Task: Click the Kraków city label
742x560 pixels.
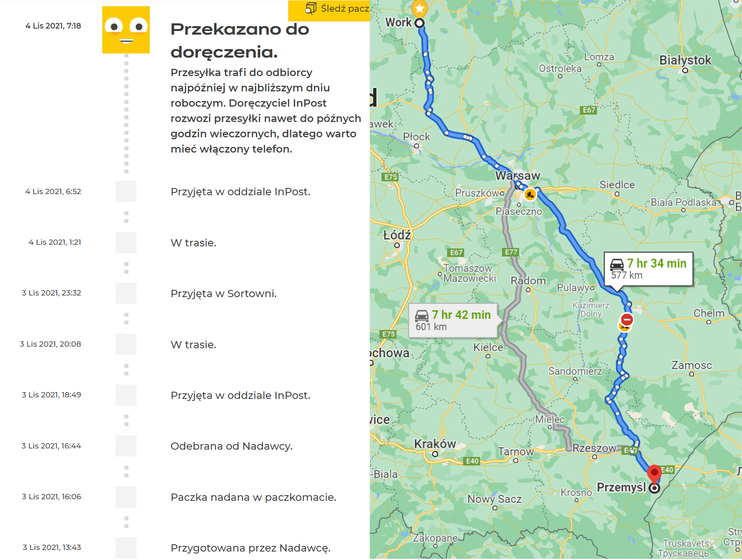Action: point(435,444)
